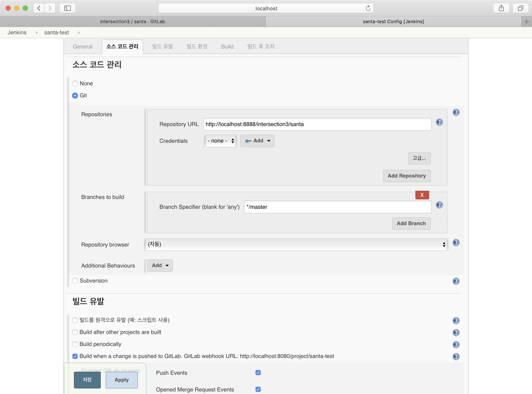The width and height of the screenshot is (532, 394).
Task: Open help for Build periodically
Action: 456,345
